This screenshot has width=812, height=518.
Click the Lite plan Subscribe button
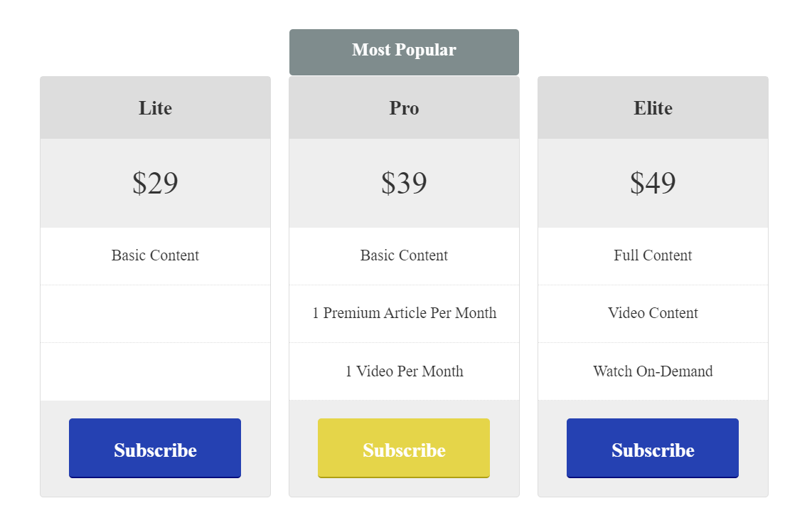pos(155,448)
